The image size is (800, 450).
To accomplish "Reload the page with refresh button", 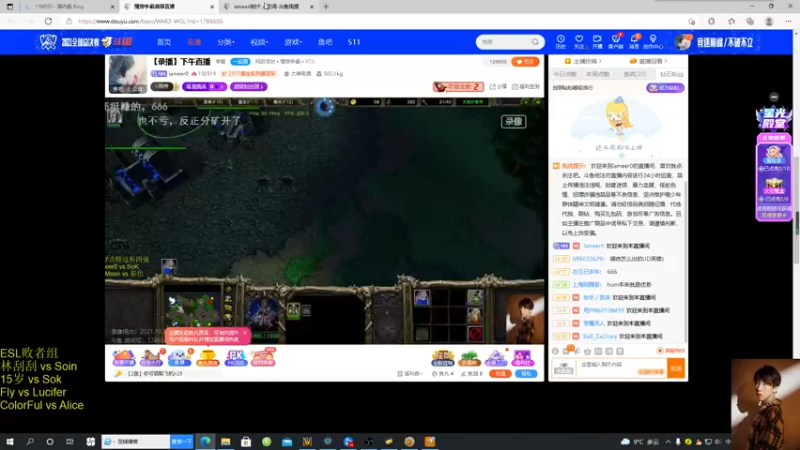I will (48, 21).
